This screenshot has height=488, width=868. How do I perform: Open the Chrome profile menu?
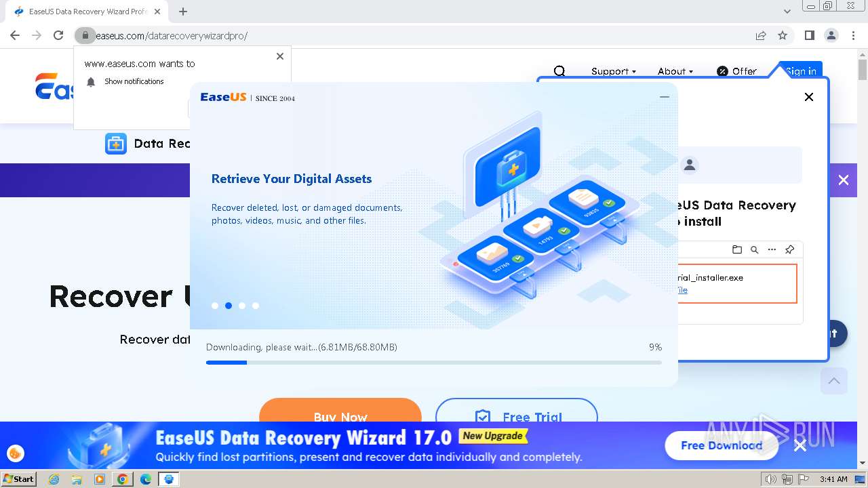831,35
